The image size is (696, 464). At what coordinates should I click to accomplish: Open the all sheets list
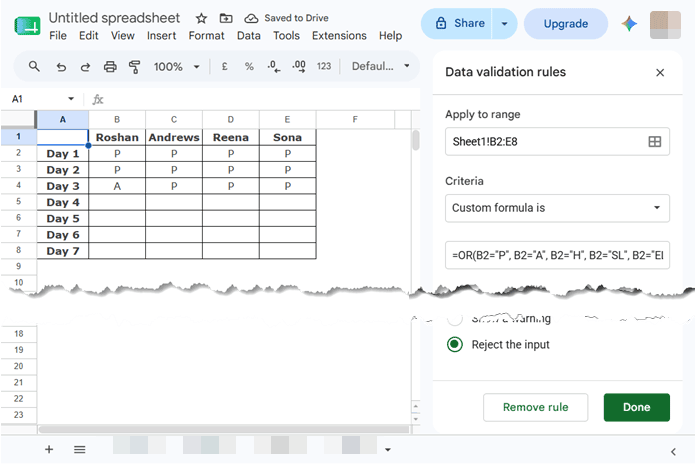click(x=79, y=450)
